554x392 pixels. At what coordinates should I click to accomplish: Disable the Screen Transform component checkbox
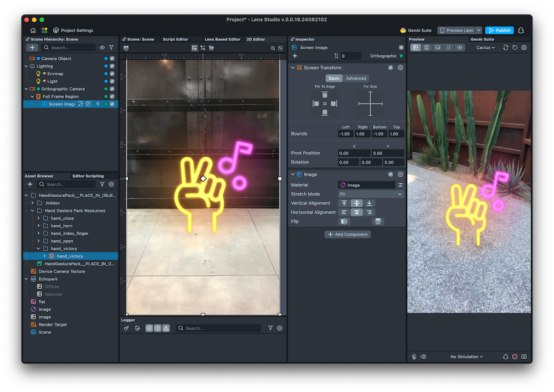[x=391, y=68]
